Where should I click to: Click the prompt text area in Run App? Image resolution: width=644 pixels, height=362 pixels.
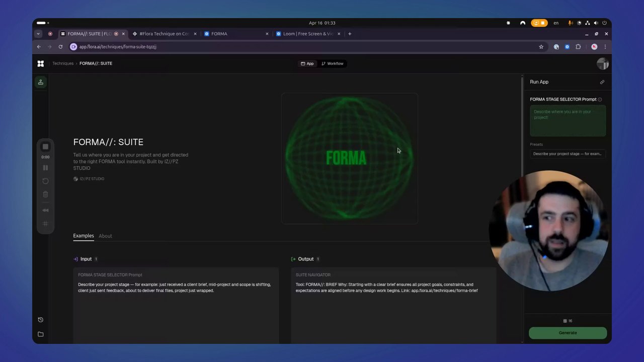568,121
